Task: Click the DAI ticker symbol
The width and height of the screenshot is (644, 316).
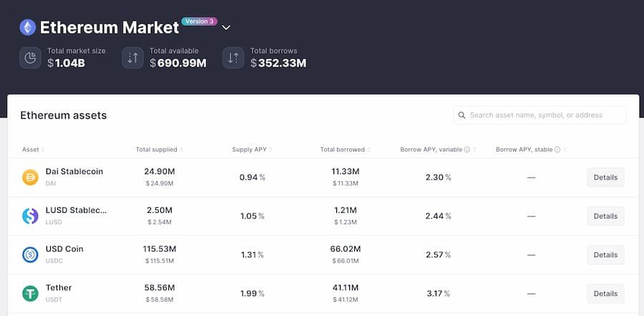Action: [51, 183]
